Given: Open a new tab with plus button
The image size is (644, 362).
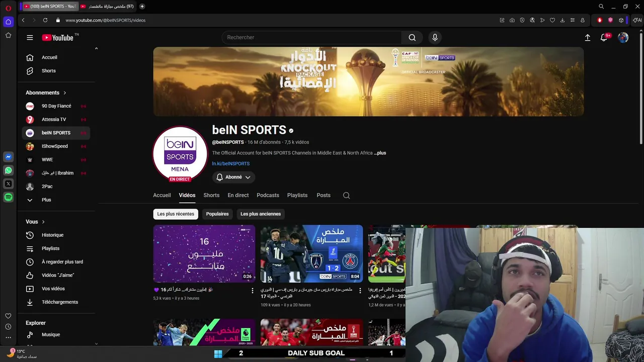Looking at the screenshot, I should pos(142,7).
